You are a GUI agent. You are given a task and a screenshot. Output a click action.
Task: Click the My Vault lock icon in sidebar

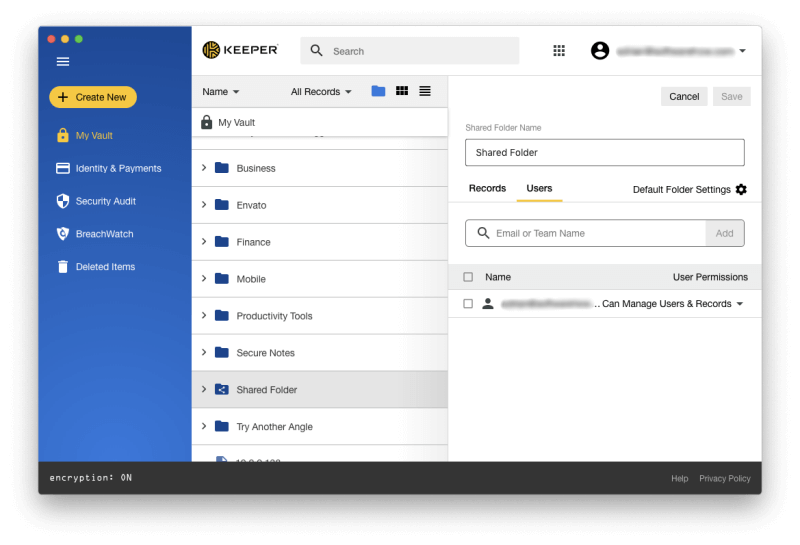coord(63,135)
